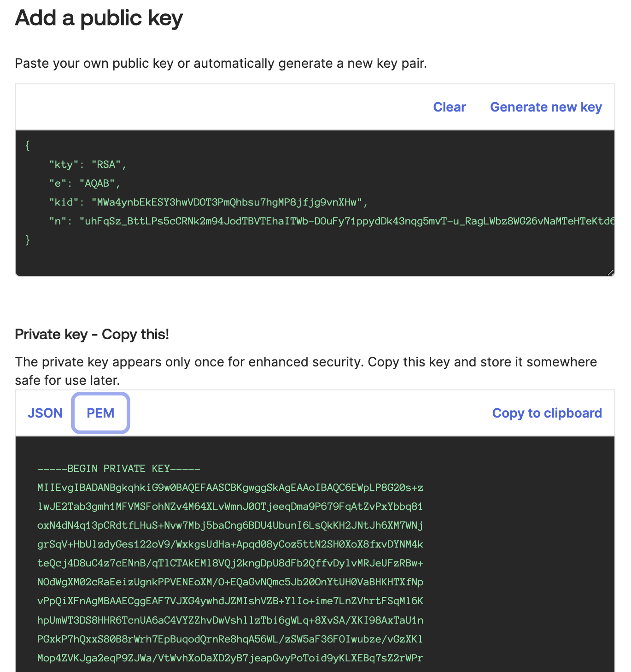
Task: Click the closing curly brace
Action: (28, 240)
